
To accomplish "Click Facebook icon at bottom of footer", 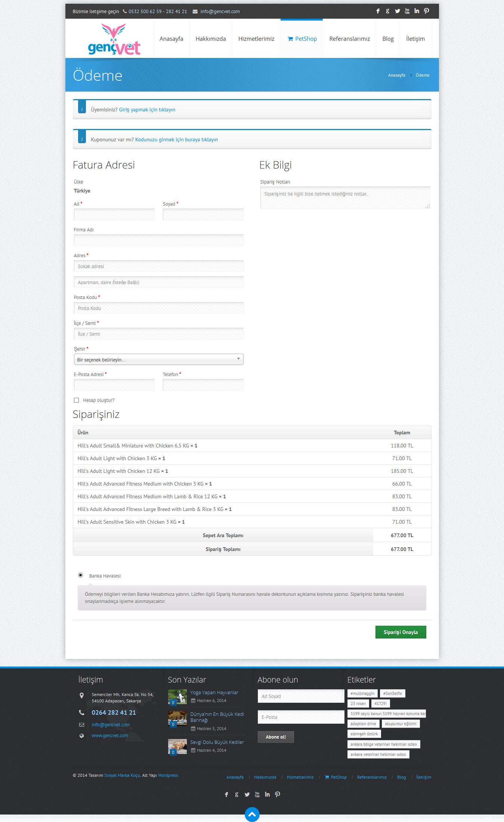I will coord(226,794).
